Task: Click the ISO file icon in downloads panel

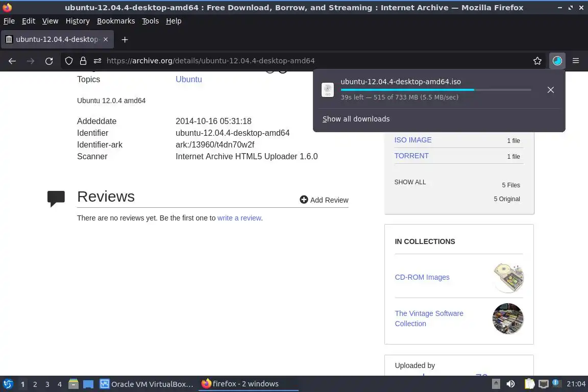Action: pyautogui.click(x=328, y=90)
